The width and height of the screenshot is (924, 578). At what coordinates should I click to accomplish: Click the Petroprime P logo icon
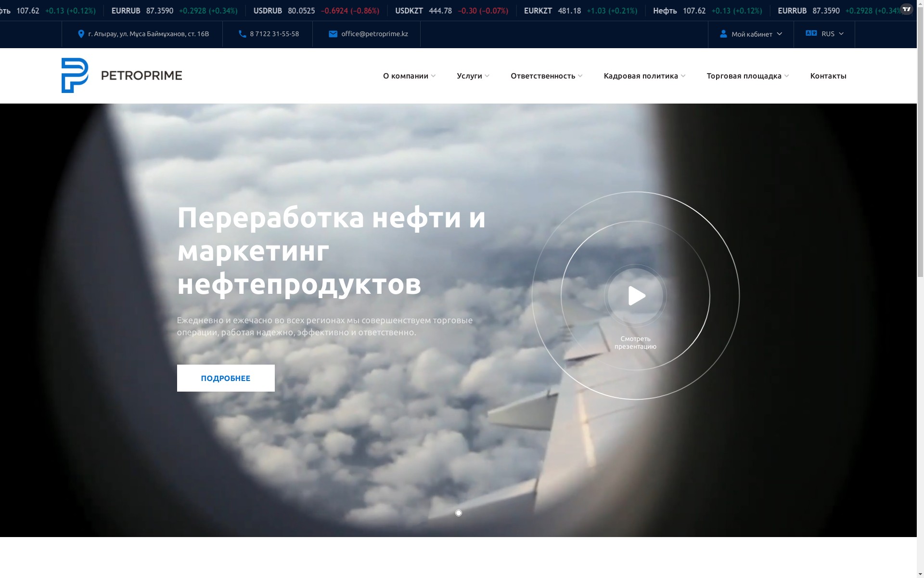75,76
